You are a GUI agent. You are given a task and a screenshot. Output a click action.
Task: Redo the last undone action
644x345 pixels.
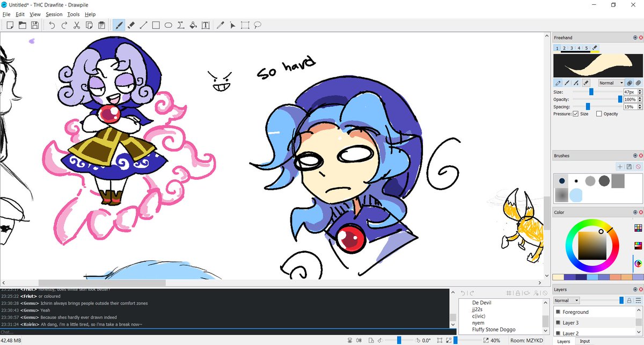(x=64, y=25)
